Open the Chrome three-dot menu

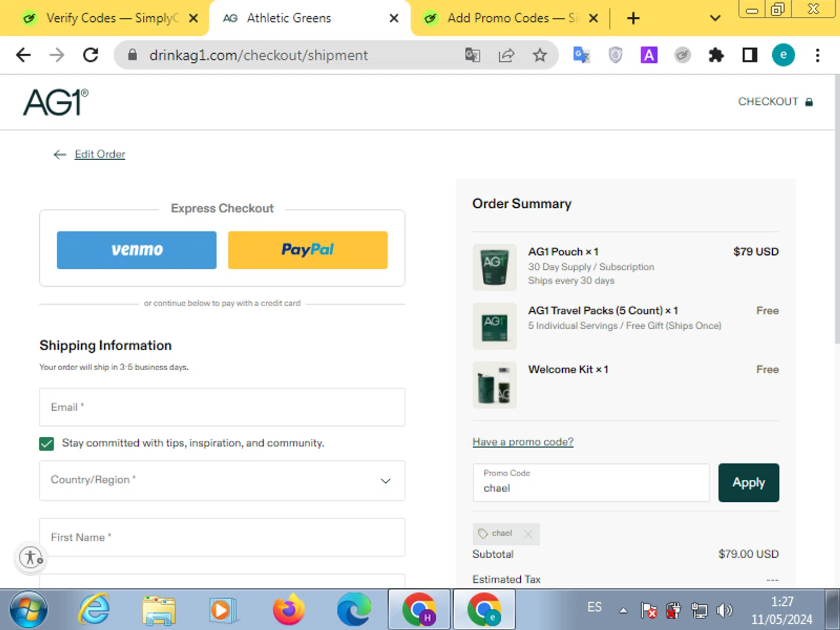pyautogui.click(x=818, y=55)
